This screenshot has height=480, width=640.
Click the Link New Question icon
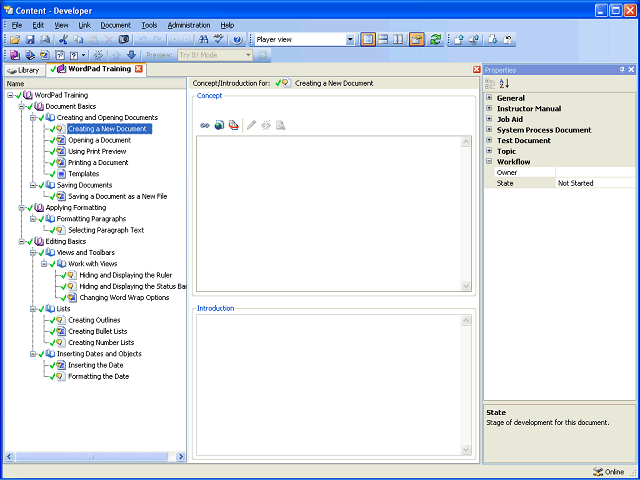[x=74, y=55]
